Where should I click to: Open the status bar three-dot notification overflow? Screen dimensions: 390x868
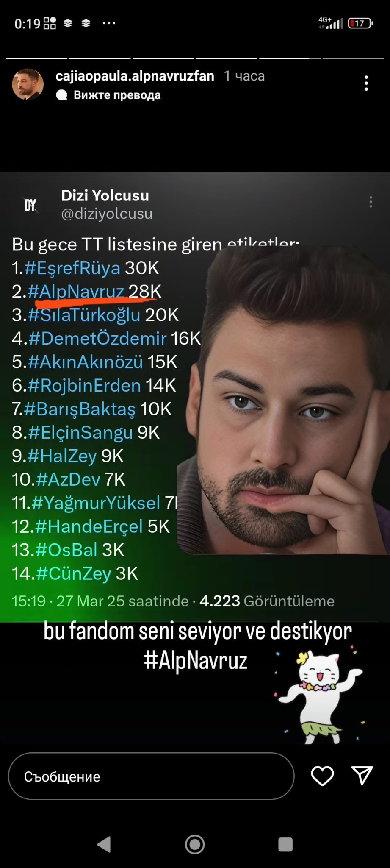109,23
